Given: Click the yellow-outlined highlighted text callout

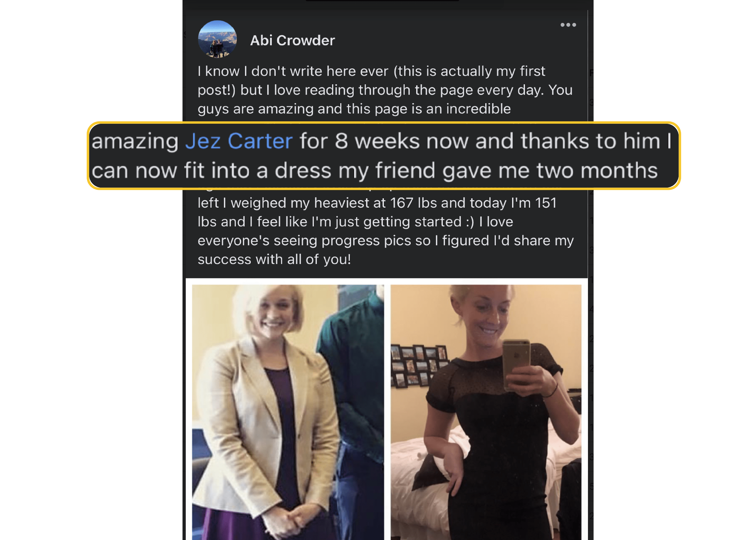Looking at the screenshot, I should [384, 156].
